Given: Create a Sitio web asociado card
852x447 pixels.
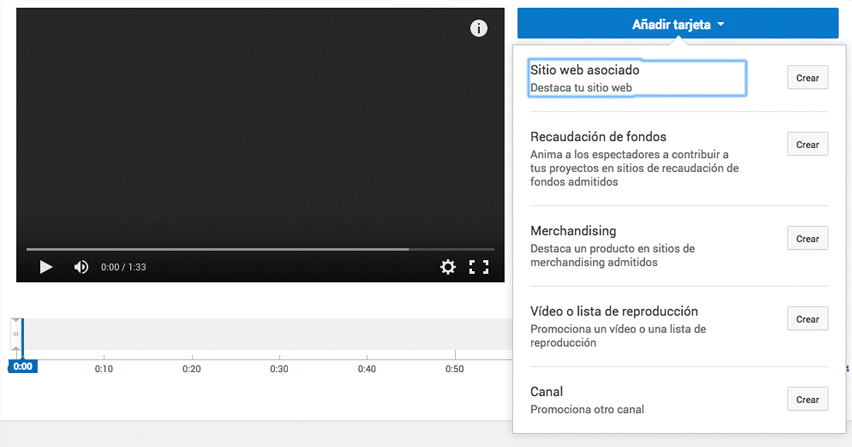Looking at the screenshot, I should click(807, 78).
